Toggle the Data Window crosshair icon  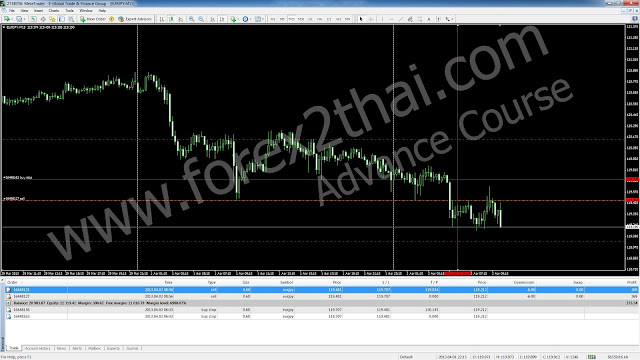pyautogui.click(x=43, y=19)
